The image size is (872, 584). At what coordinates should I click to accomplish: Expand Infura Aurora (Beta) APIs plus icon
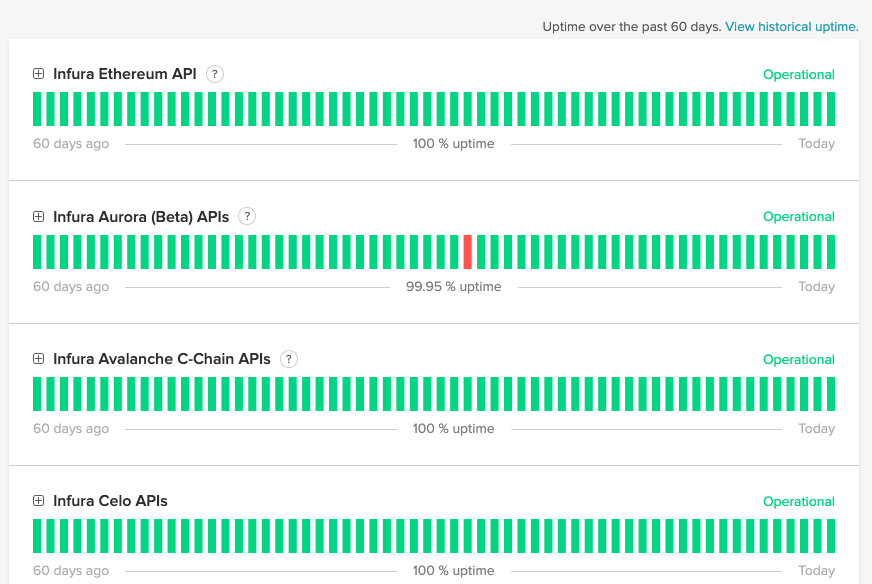point(39,216)
